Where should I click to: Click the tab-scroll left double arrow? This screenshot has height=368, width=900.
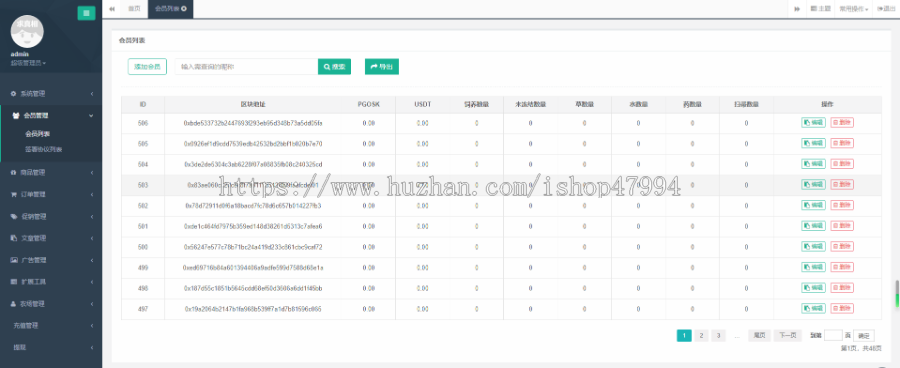111,9
